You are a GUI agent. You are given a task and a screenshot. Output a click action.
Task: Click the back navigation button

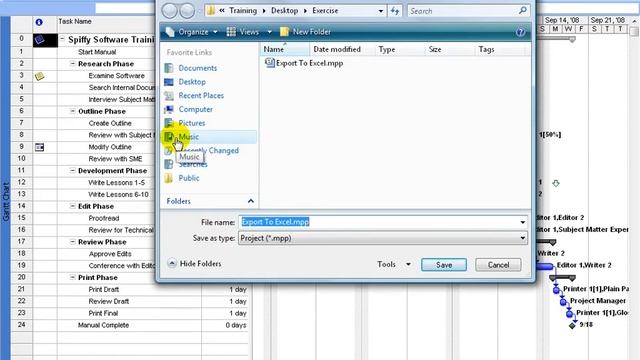169,11
